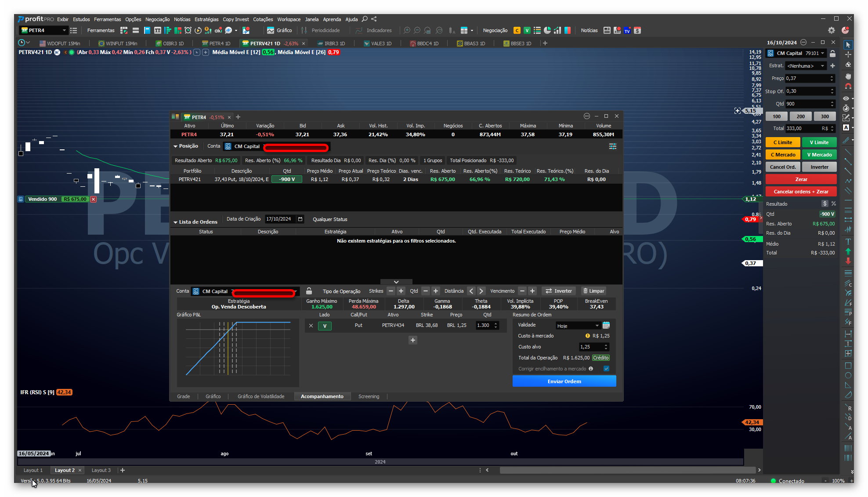Select the eraser tool in right toolbar
This screenshot has height=497, width=868.
848,65
